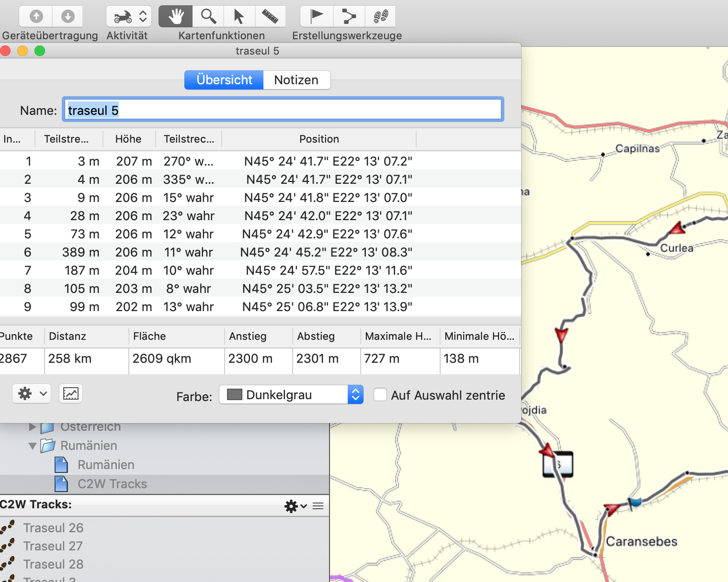Open the motorcycle activity profile dropdown

coord(129,17)
